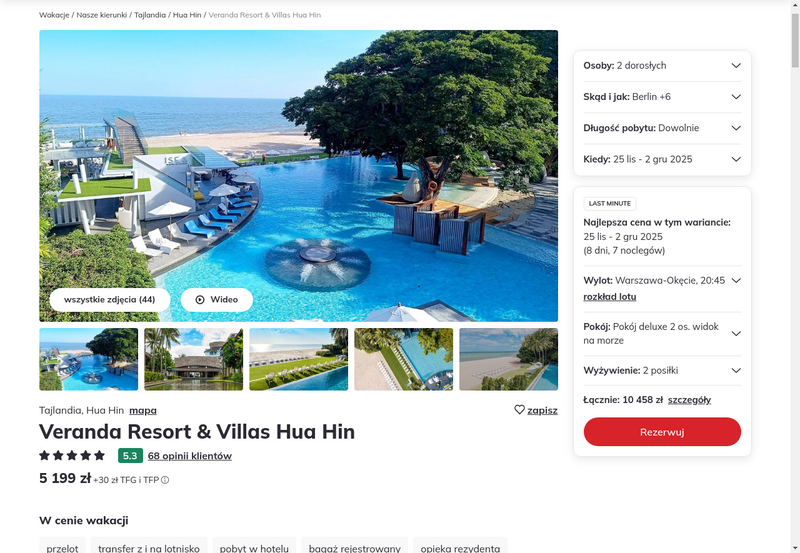The height and width of the screenshot is (553, 800).
Task: Click the red Rezerwuj button
Action: [662, 432]
